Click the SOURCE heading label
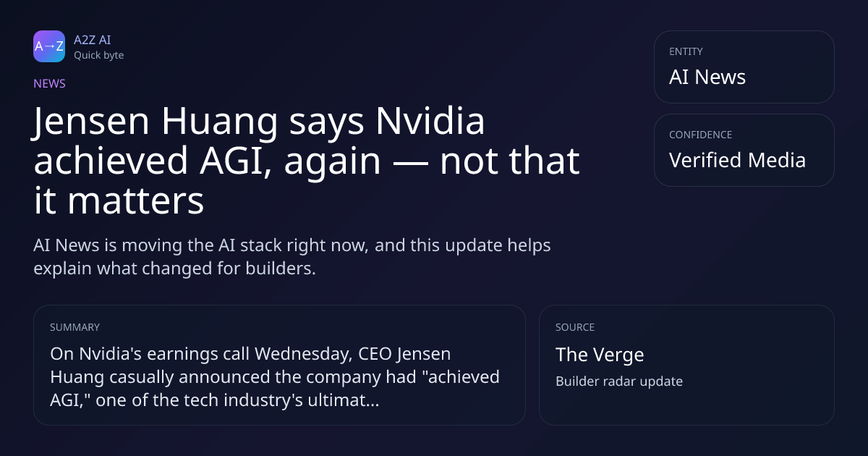868x456 pixels. [575, 327]
